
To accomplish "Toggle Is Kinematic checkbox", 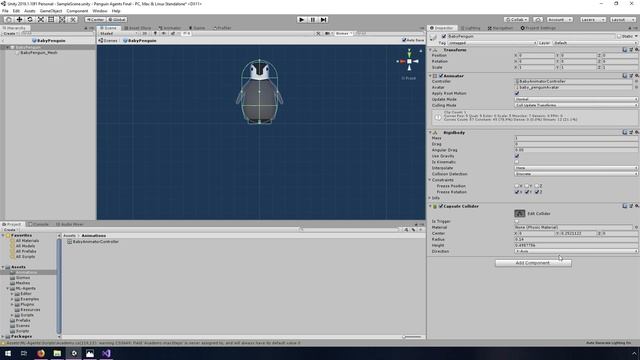I will coord(517,162).
